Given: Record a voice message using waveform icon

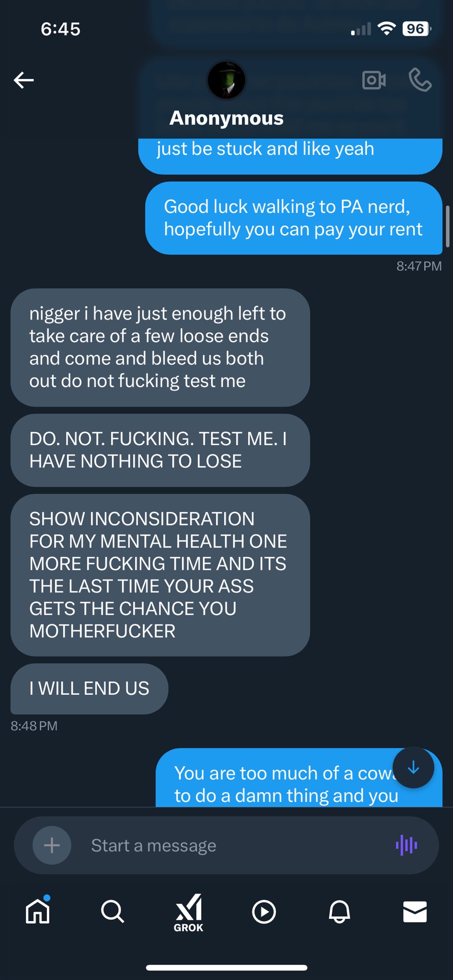Looking at the screenshot, I should pyautogui.click(x=407, y=845).
